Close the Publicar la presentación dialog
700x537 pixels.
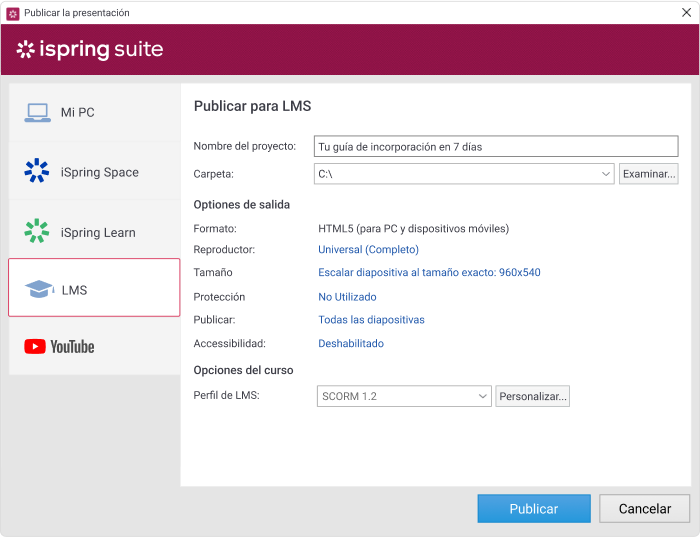pyautogui.click(x=686, y=12)
